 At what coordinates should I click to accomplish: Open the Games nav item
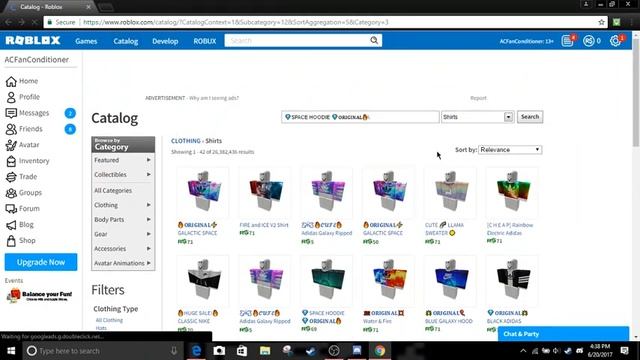[86, 41]
